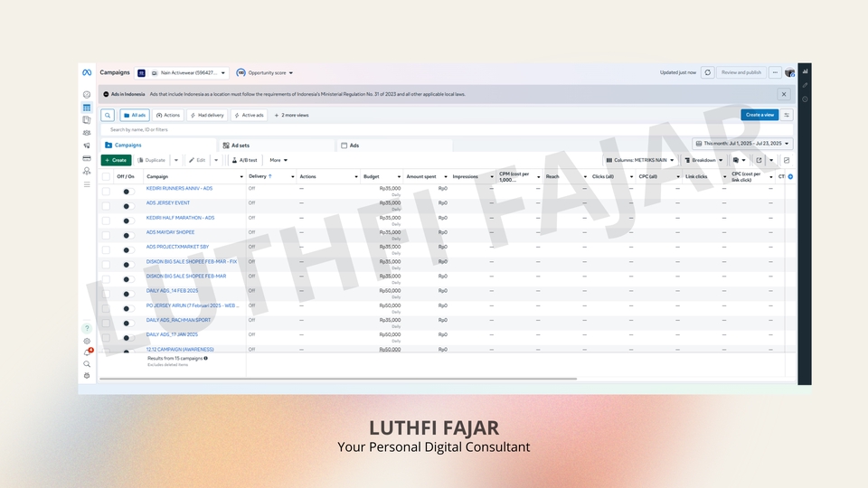Add a column with the blue plus icon

click(x=790, y=176)
